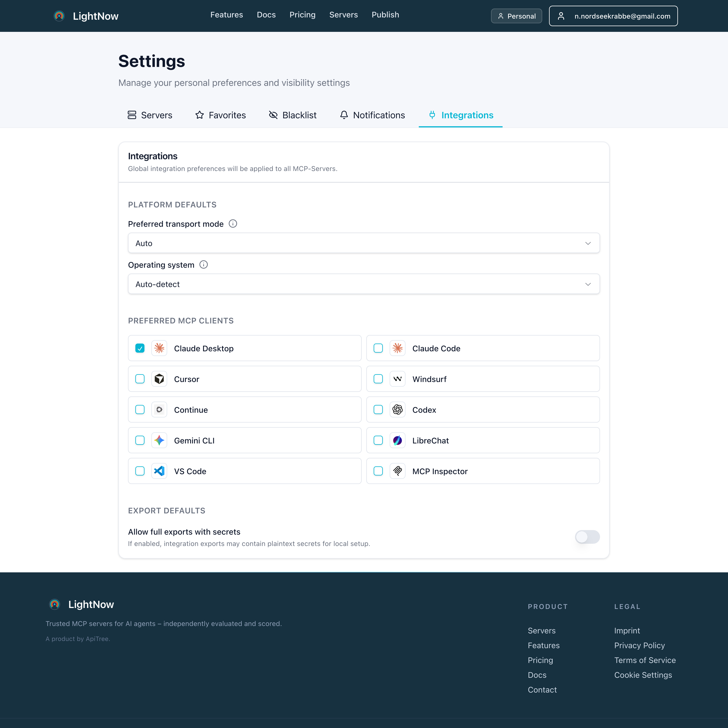Switch to the Favorites tab
Viewport: 728px width, 728px height.
pos(220,115)
